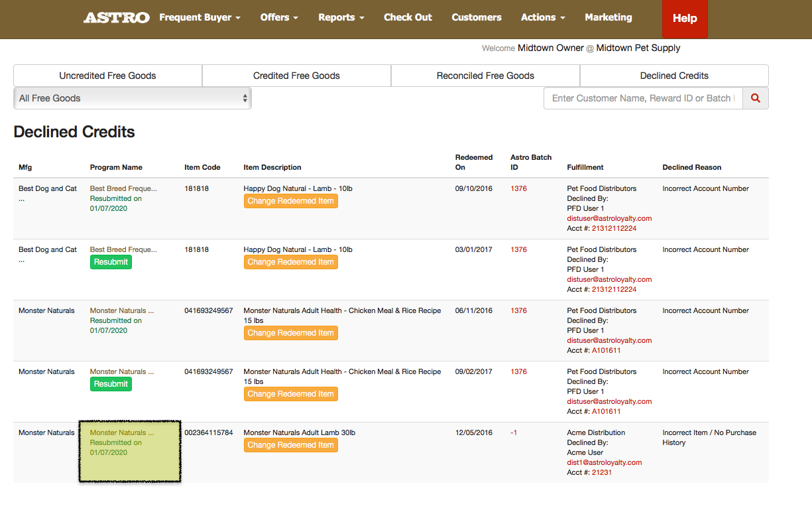The image size is (812, 518).
Task: Change redeemed item for 09/02/2017 row
Action: 290,394
